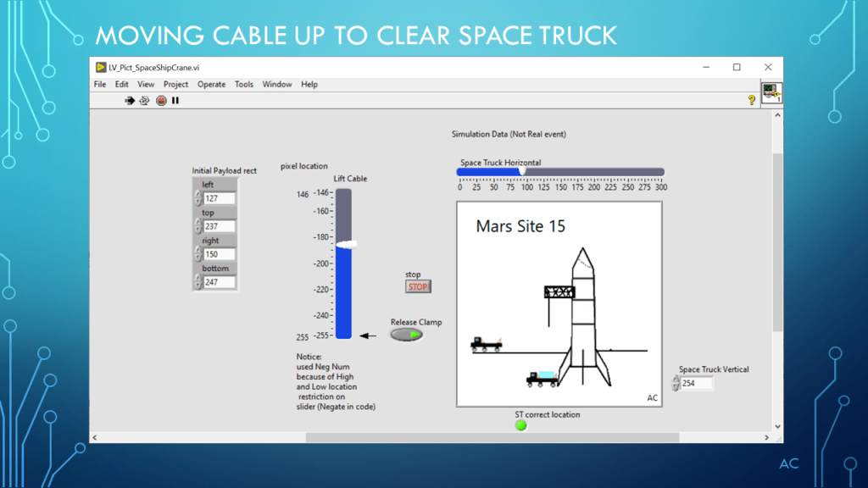This screenshot has width=868, height=488.
Task: Click the Run Continuously icon
Action: 144,101
